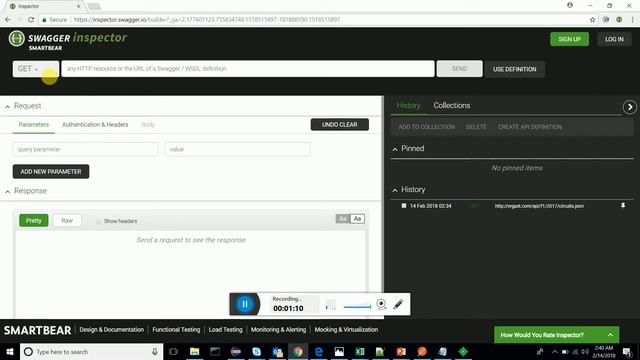Open Skype from the taskbar
This screenshot has height=360, width=640.
[x=256, y=351]
